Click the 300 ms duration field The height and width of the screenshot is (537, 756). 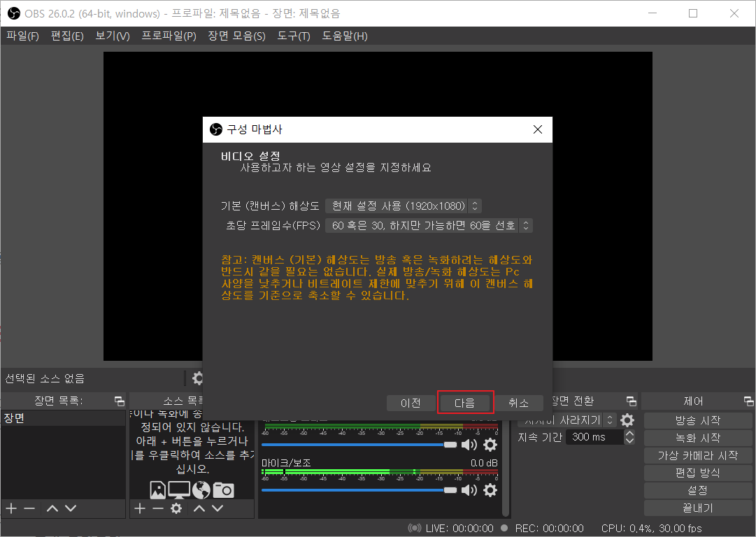[594, 437]
